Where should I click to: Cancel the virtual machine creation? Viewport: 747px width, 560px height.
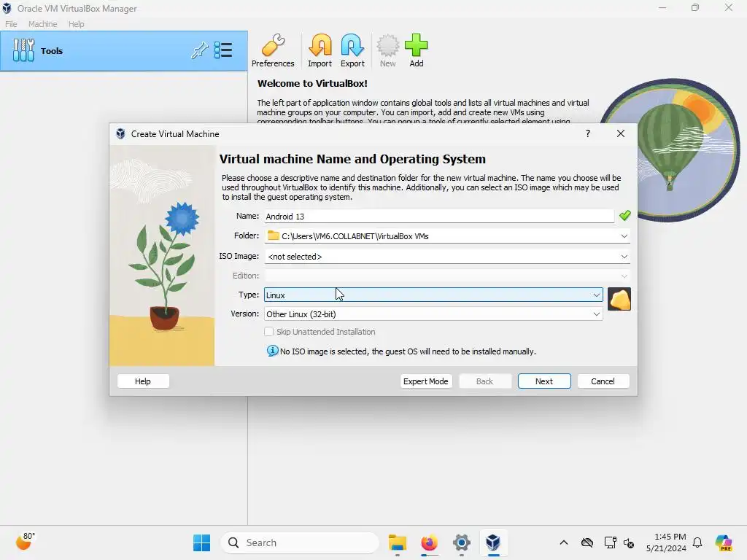click(603, 381)
